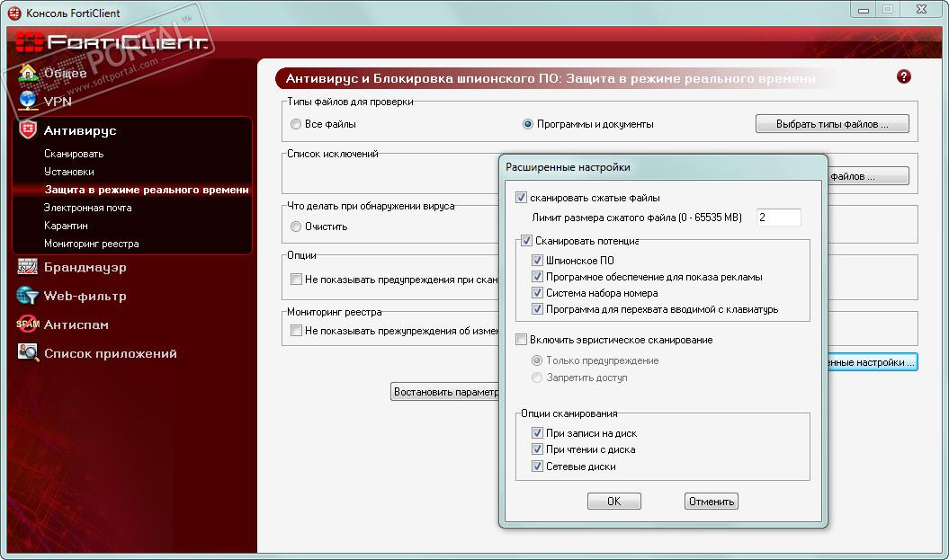Uncheck Сетевые диски

[x=537, y=467]
